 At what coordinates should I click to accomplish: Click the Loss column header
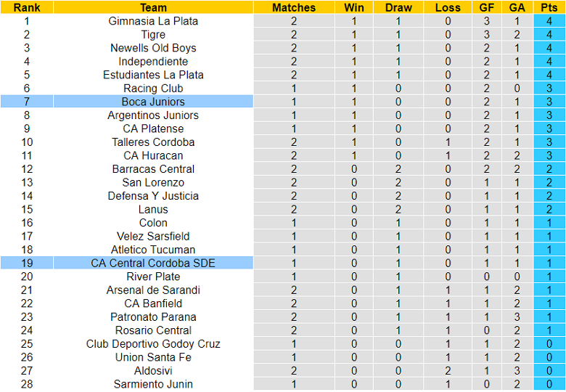tap(448, 7)
